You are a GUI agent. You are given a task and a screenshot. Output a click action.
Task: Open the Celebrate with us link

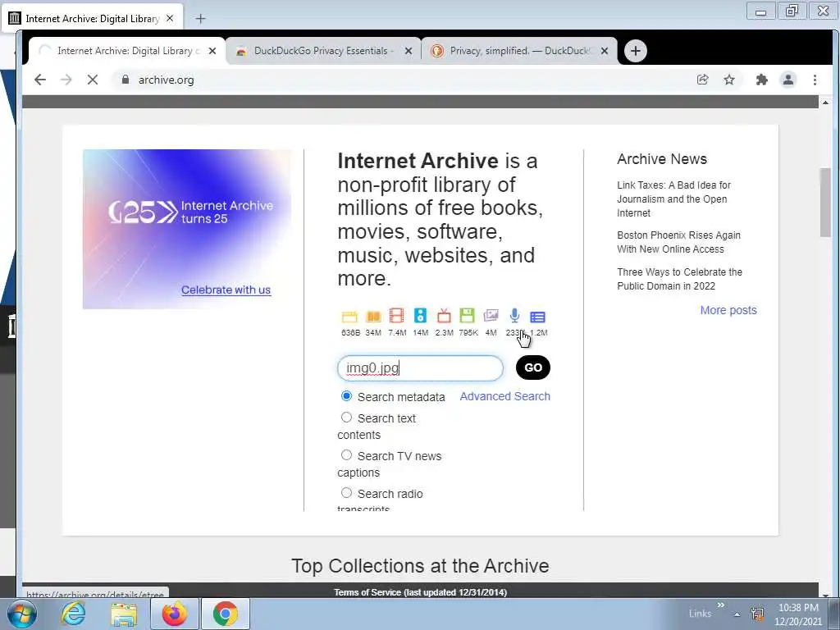pos(226,290)
